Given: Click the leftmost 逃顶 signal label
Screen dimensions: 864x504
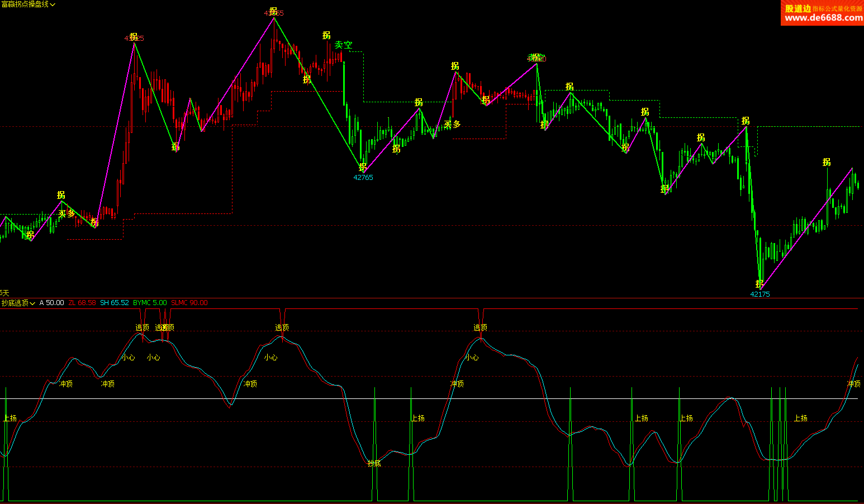Looking at the screenshot, I should click(x=142, y=327).
